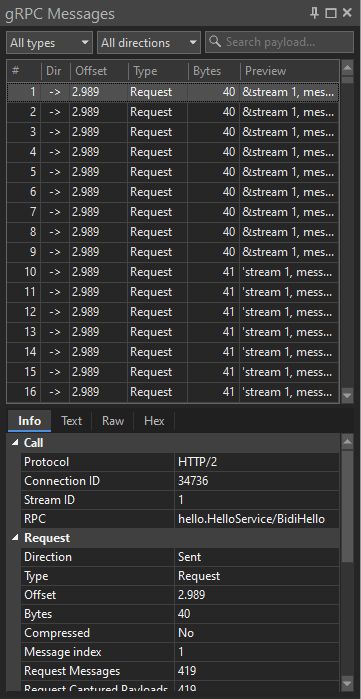Screen dimensions: 361x699
Task: Sort by the Bytes column header
Action: pyautogui.click(x=213, y=71)
